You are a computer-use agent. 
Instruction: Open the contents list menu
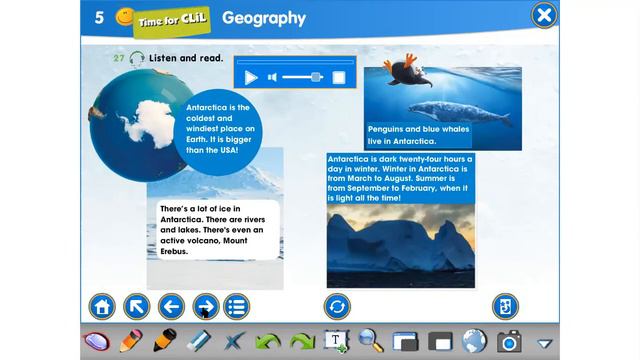coord(237,307)
